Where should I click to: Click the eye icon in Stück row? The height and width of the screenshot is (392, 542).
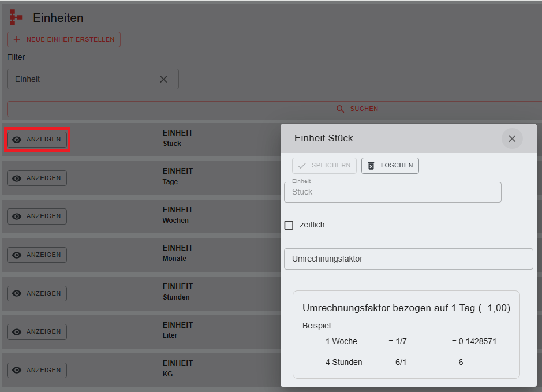pyautogui.click(x=17, y=140)
